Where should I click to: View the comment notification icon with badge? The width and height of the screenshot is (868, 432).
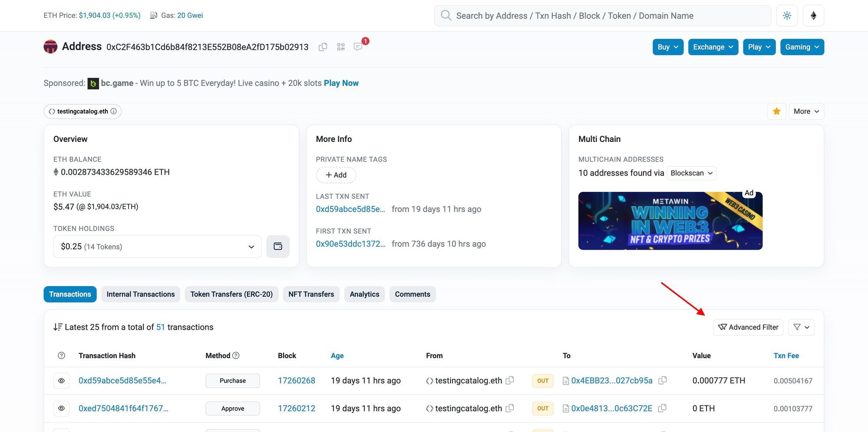[358, 46]
